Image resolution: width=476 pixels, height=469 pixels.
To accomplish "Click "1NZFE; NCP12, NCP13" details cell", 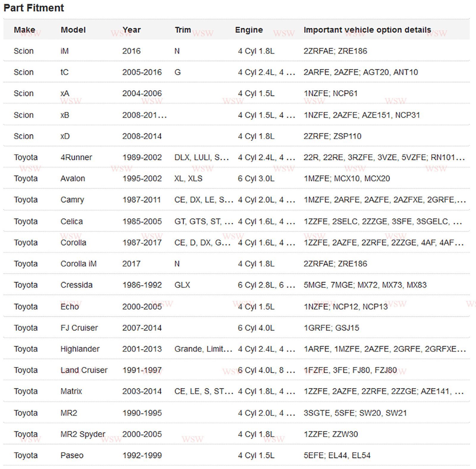I will point(346,307).
